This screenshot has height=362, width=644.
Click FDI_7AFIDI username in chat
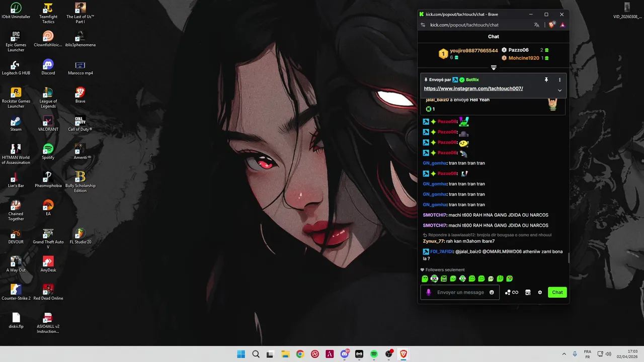coord(441,251)
